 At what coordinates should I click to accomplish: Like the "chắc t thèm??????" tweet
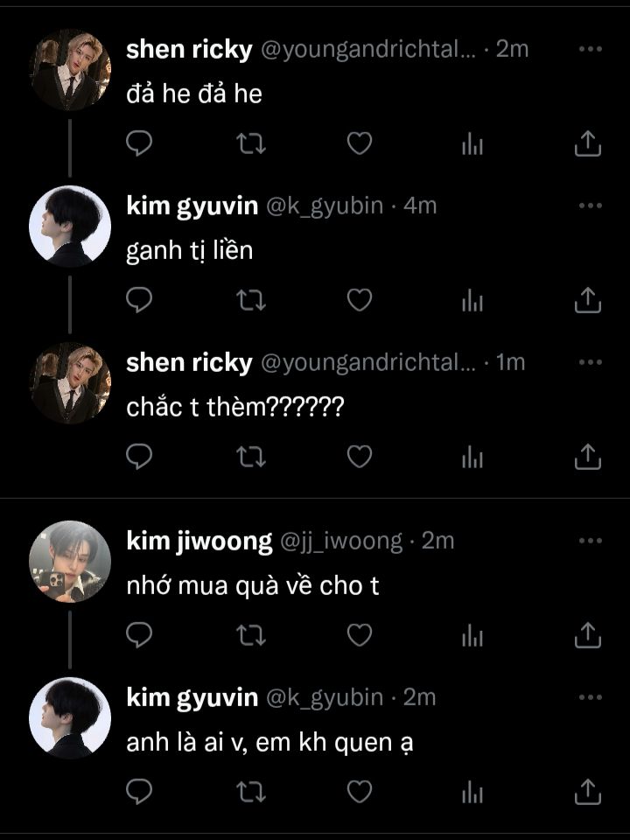click(360, 457)
